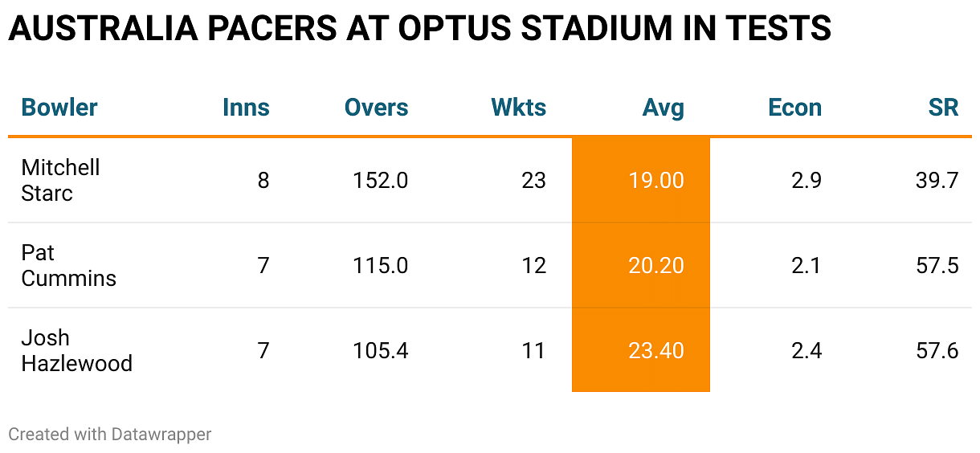The height and width of the screenshot is (453, 980).
Task: Select the Pat Cummins name cell
Action: (x=68, y=265)
